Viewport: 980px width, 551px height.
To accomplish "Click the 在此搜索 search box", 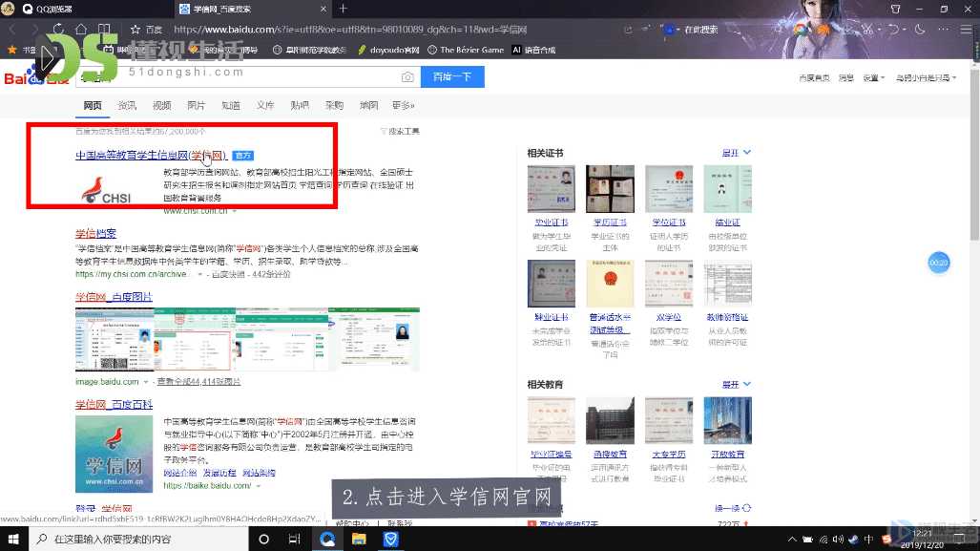I will (701, 30).
